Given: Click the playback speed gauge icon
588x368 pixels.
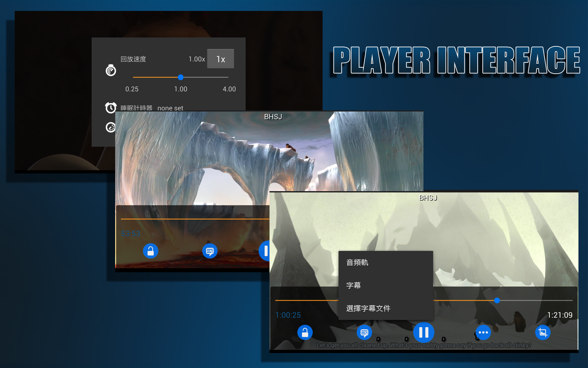Looking at the screenshot, I should pos(111,70).
